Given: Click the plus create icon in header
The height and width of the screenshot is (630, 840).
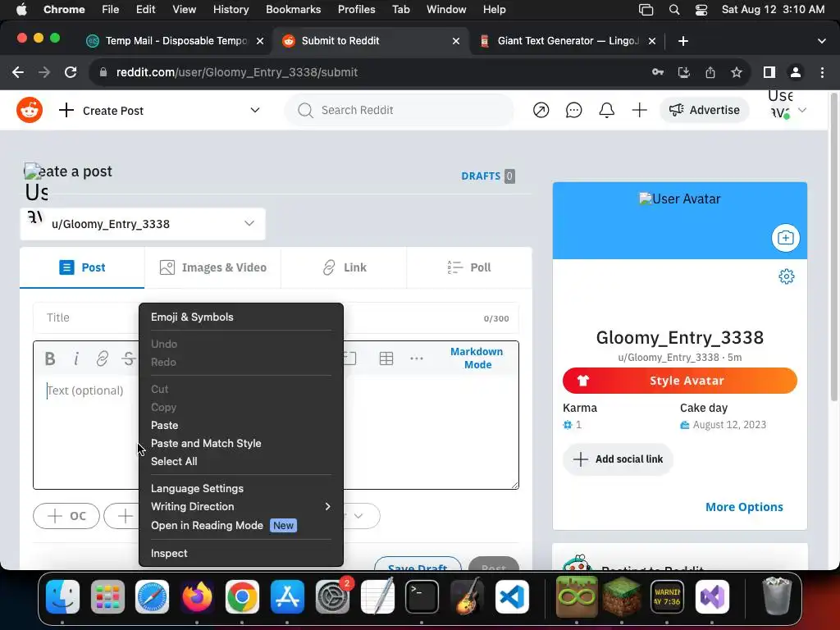Looking at the screenshot, I should [x=639, y=111].
